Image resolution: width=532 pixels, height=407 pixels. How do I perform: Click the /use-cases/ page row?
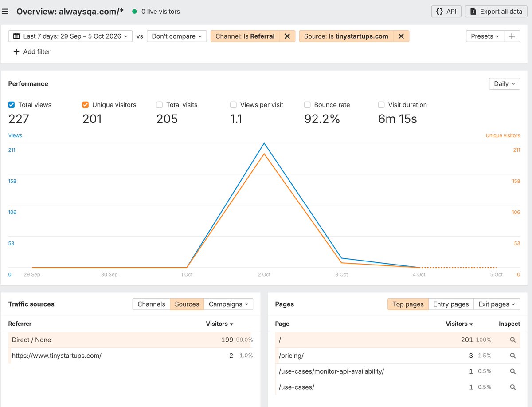(397, 387)
